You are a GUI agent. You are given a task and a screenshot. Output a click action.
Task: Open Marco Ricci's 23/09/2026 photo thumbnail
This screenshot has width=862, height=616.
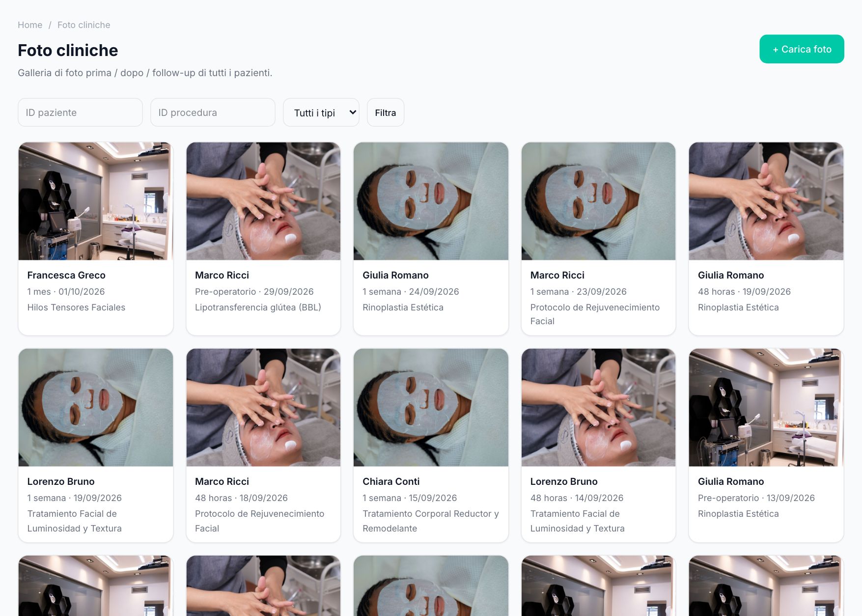(x=598, y=201)
